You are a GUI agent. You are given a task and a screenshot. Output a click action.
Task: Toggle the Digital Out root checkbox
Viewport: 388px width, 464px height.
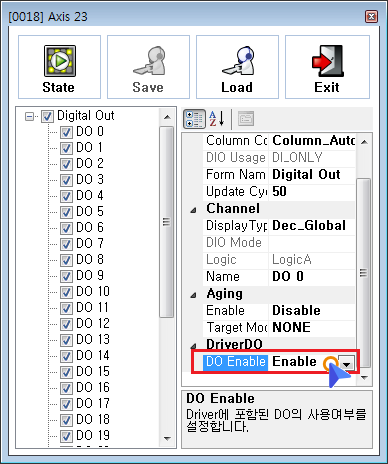pyautogui.click(x=47, y=116)
